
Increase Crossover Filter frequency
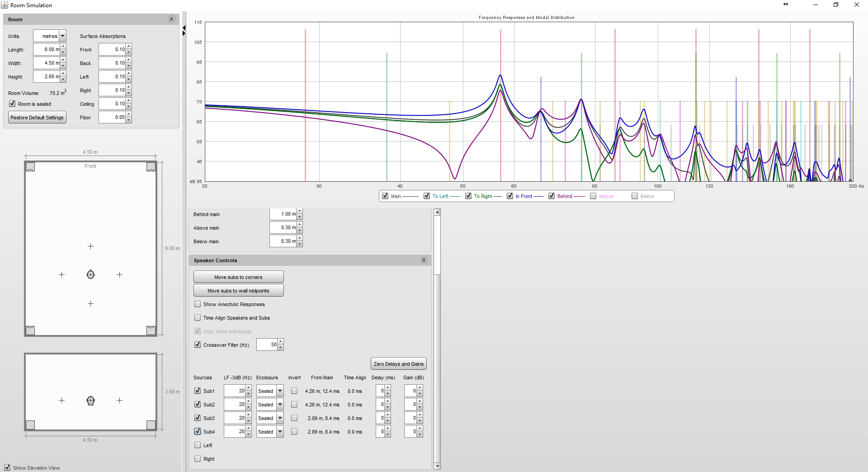point(281,341)
